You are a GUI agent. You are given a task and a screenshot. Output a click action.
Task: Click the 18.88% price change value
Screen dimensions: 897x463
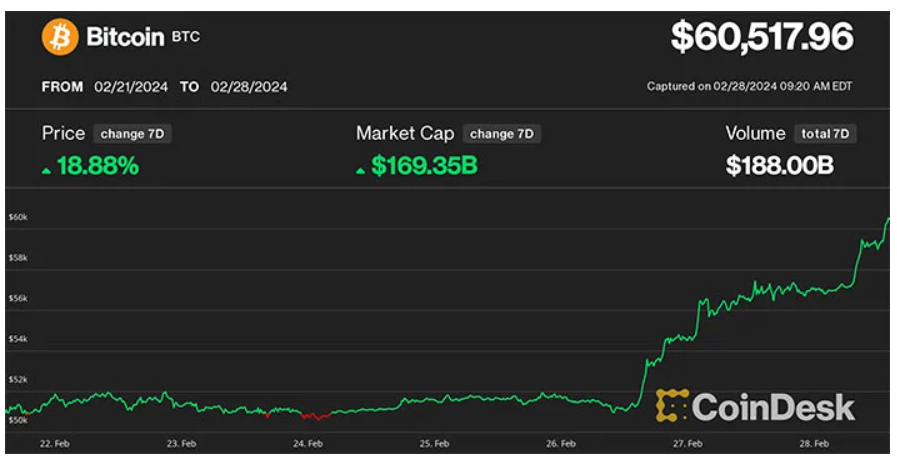(98, 166)
